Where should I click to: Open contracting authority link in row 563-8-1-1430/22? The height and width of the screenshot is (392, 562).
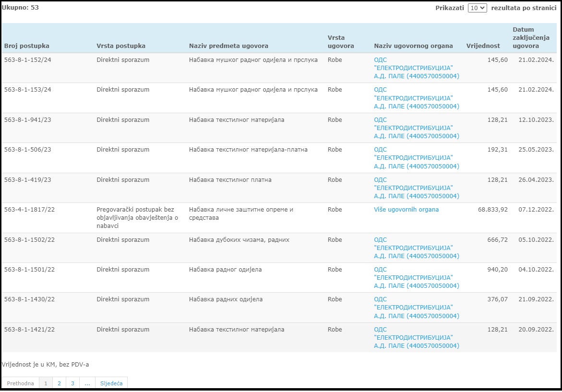(x=417, y=308)
